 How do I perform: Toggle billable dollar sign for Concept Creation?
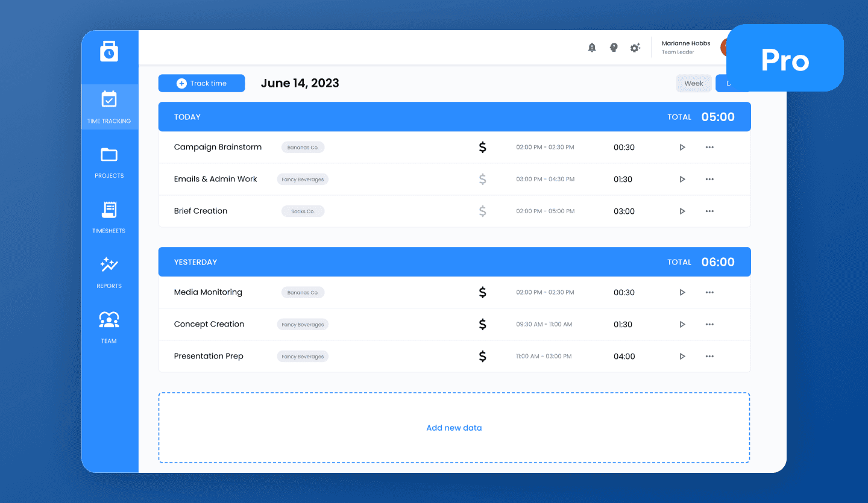(x=482, y=324)
